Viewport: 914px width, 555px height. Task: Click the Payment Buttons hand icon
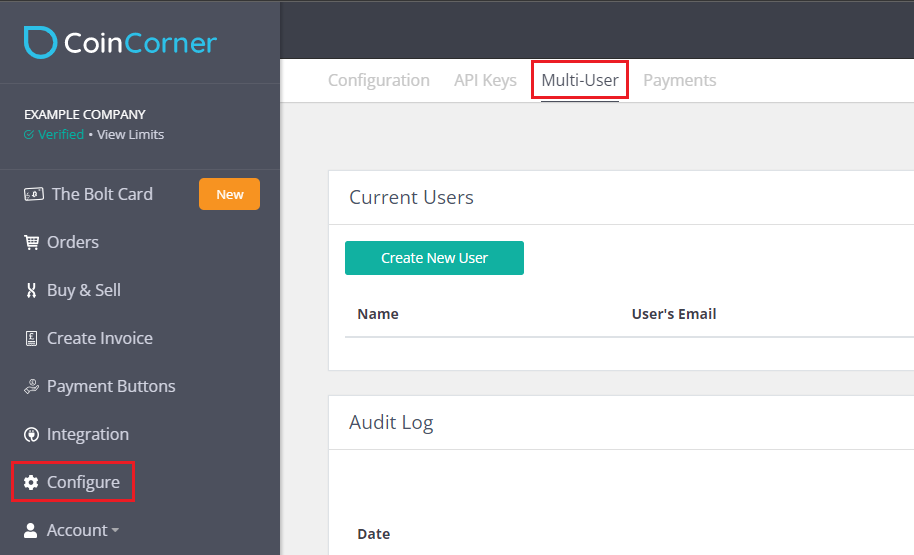coord(31,386)
